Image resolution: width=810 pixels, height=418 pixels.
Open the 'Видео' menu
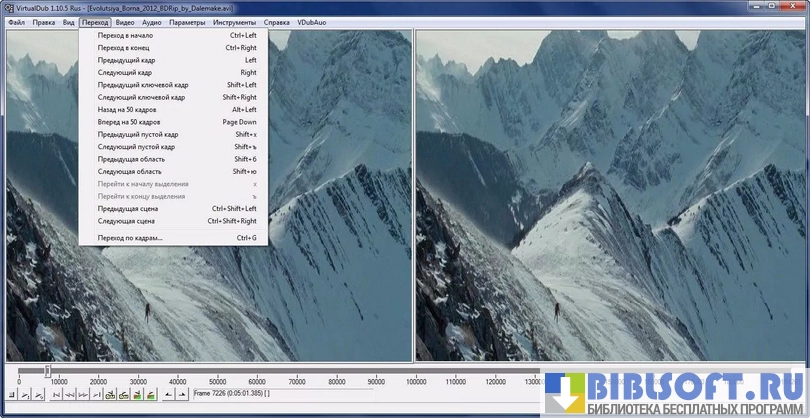tap(125, 21)
